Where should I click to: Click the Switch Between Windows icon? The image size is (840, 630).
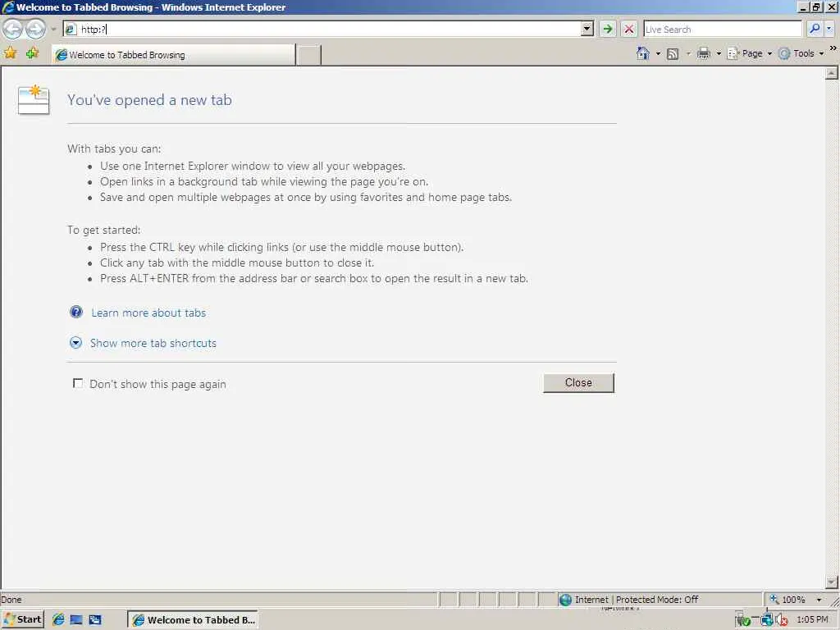95,619
